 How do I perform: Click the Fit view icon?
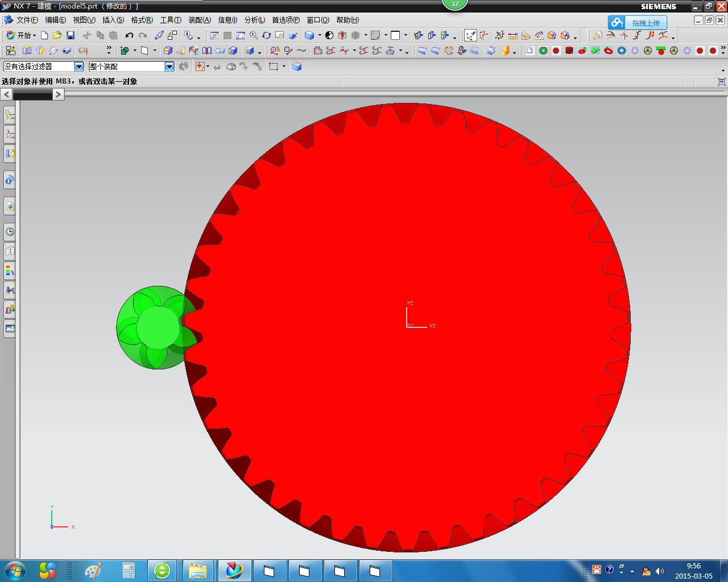tap(214, 35)
